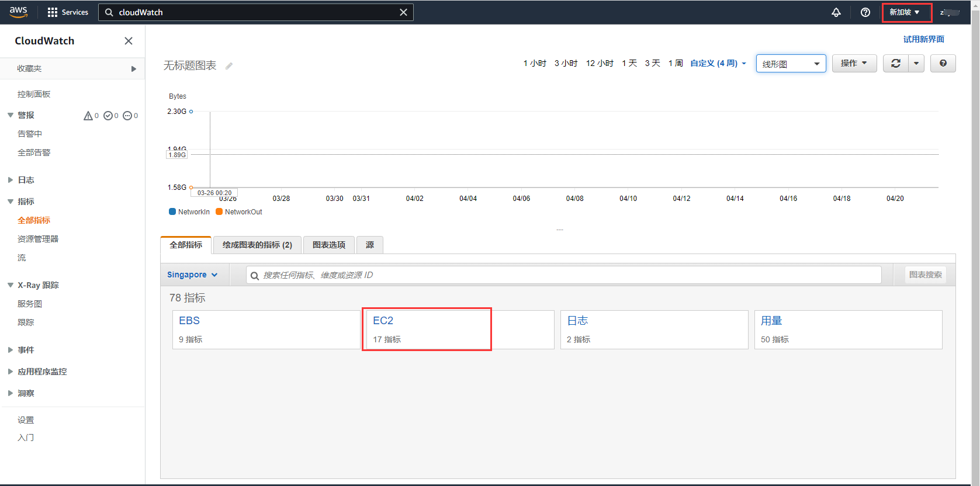The image size is (980, 486).
Task: Click the top cloudWatch search box
Action: (x=256, y=12)
